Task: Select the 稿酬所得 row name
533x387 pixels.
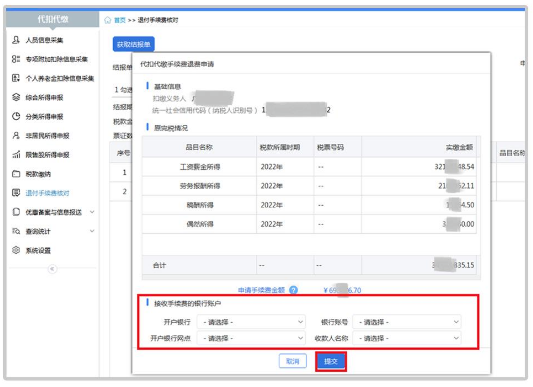Action: (x=200, y=205)
